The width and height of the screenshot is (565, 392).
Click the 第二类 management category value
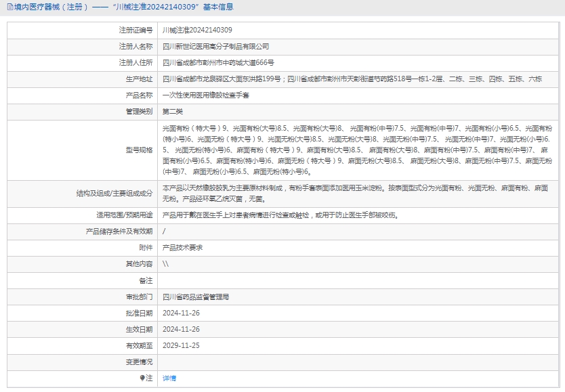173,112
